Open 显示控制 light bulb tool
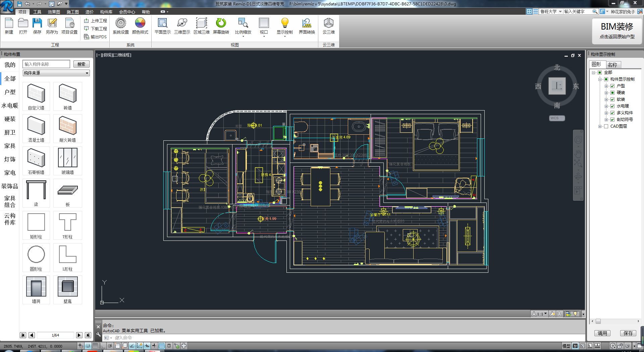644x352 pixels. click(x=285, y=27)
